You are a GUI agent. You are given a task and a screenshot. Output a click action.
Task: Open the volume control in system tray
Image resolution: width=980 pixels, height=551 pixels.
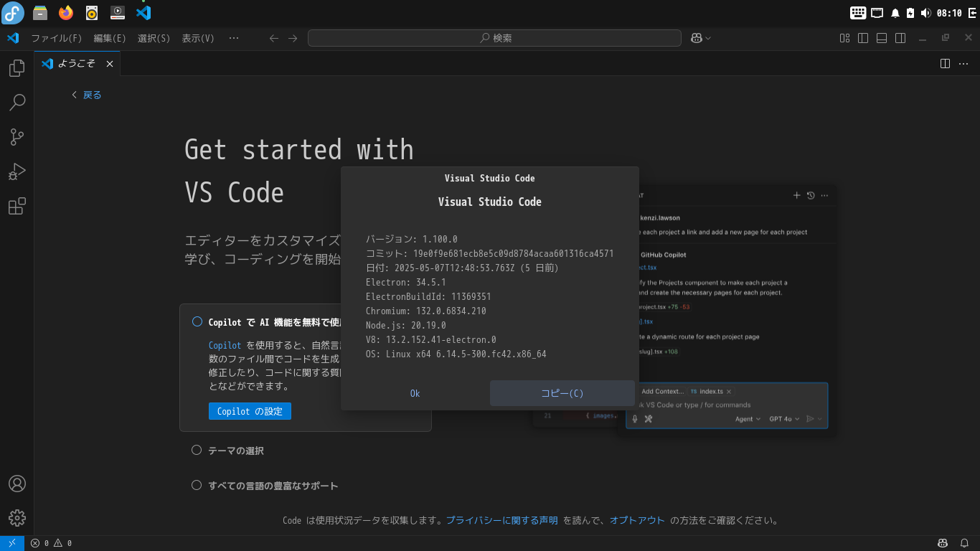tap(925, 13)
